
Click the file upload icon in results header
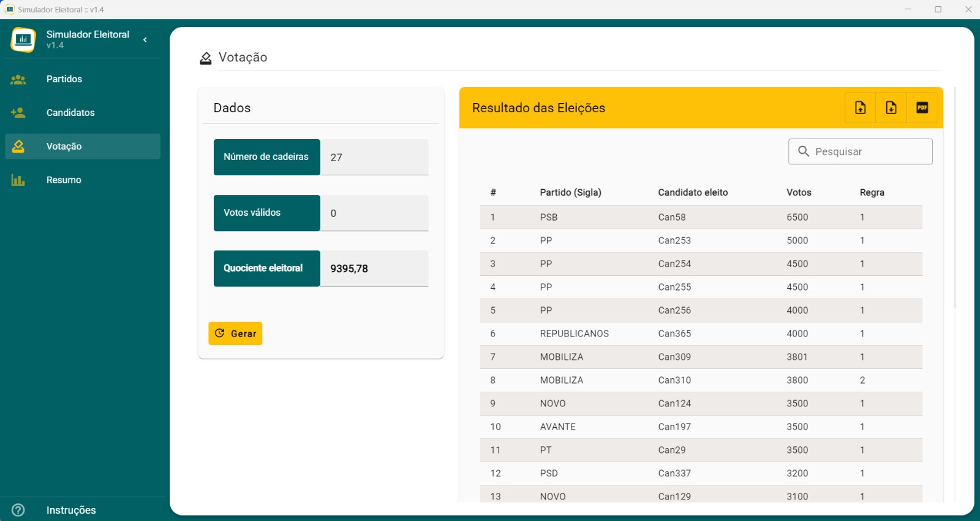[x=861, y=108]
